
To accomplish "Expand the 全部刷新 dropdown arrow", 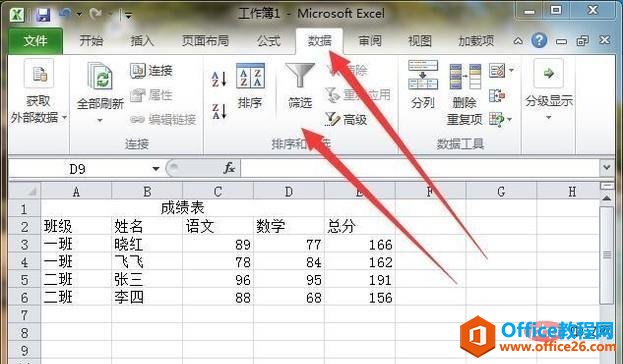I will 100,120.
